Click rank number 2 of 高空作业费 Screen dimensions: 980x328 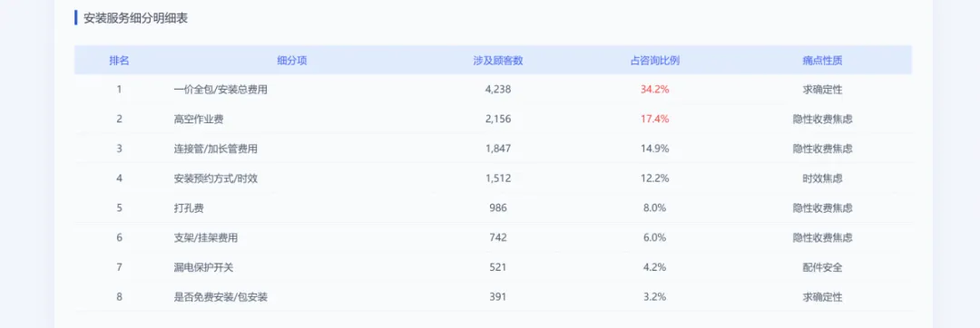point(119,119)
